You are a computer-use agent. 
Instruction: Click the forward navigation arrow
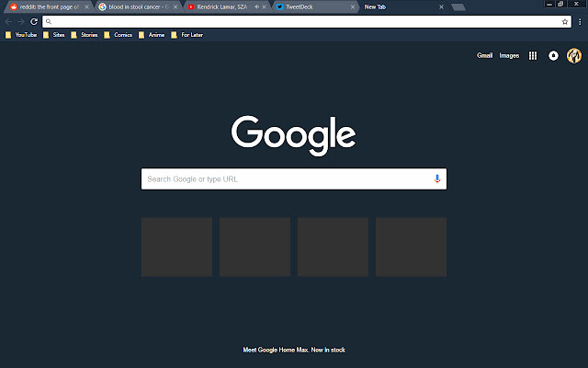(21, 22)
